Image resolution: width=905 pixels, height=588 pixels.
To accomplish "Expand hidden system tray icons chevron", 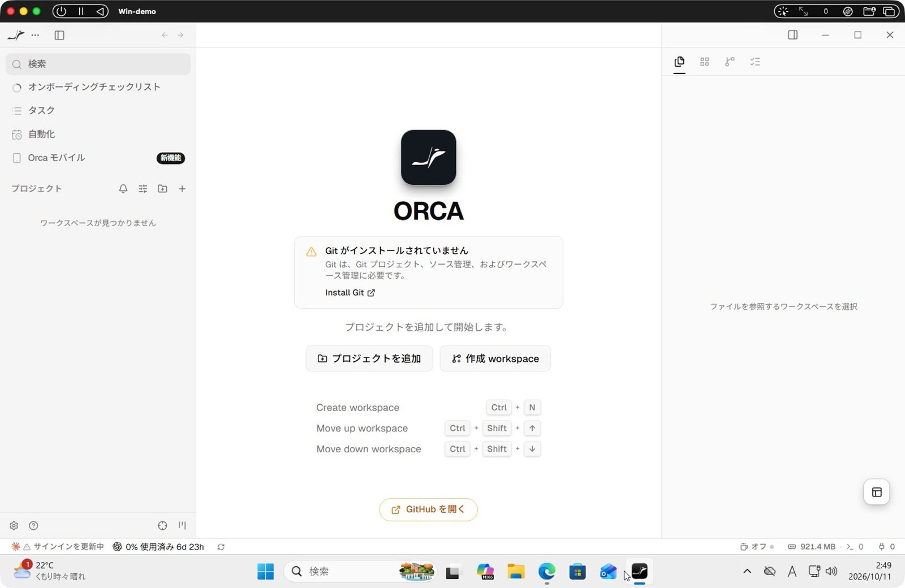I will (747, 572).
